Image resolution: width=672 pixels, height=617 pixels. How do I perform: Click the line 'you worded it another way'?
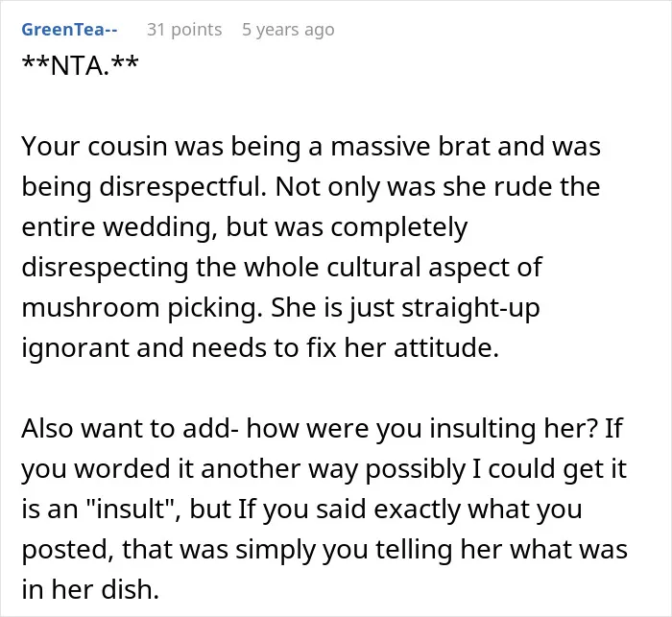tap(324, 469)
